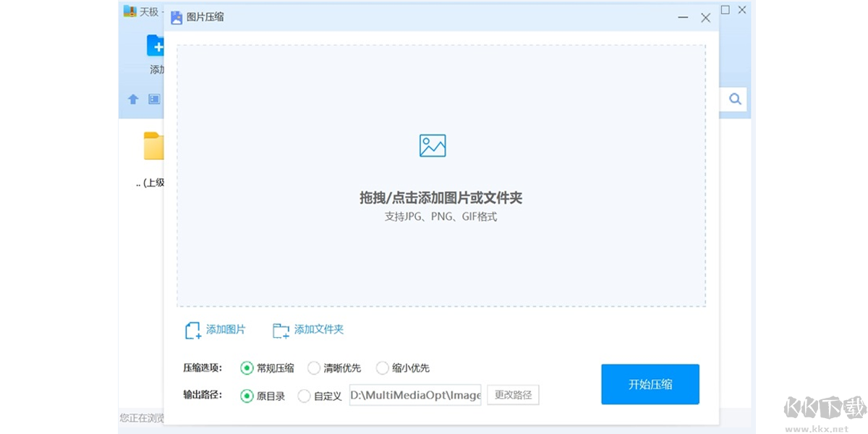Click the image placeholder icon in drop zone
868x434 pixels.
point(432,145)
